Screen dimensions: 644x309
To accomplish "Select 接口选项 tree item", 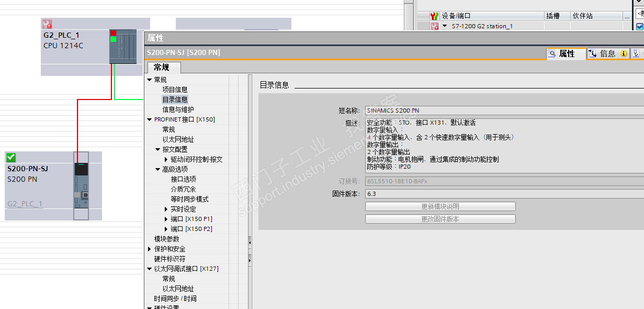I will pyautogui.click(x=183, y=179).
